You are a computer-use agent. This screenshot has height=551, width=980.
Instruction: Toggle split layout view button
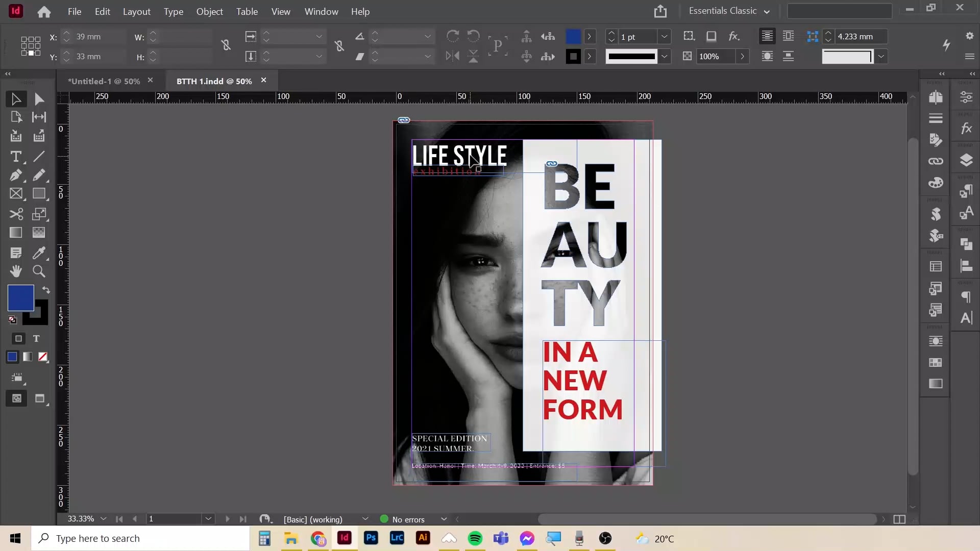click(899, 519)
